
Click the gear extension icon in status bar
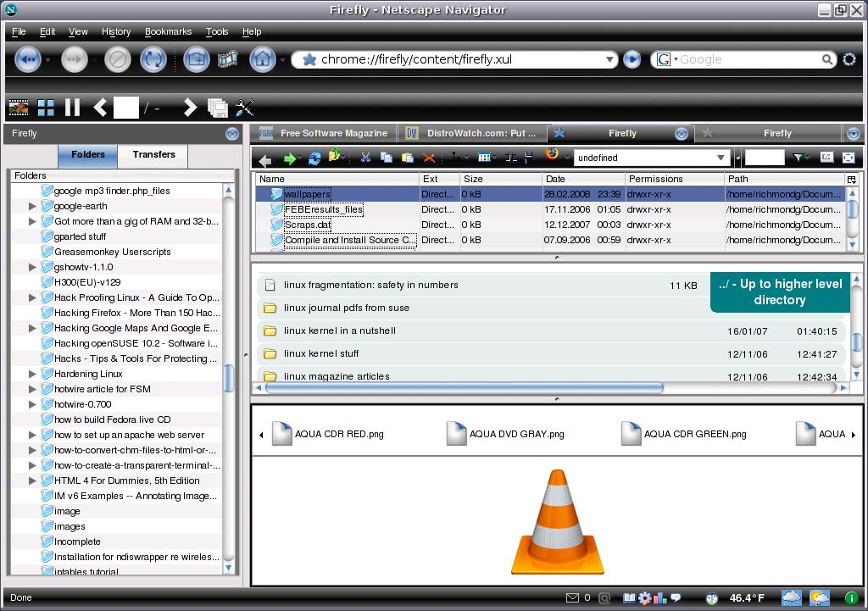644,597
